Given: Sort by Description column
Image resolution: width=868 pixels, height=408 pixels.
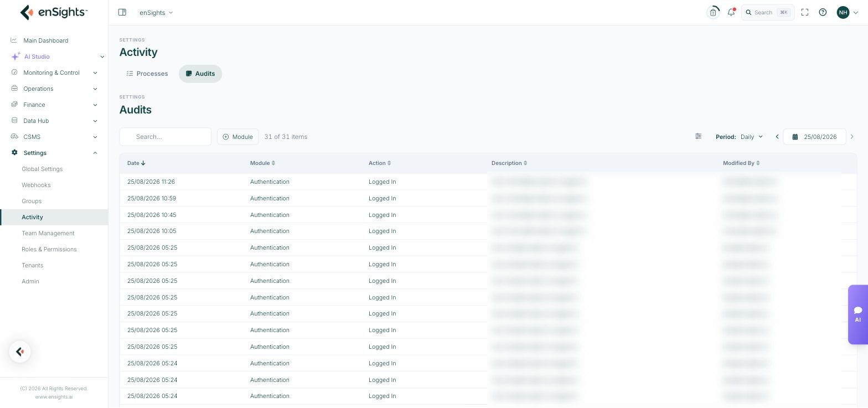Looking at the screenshot, I should [509, 163].
